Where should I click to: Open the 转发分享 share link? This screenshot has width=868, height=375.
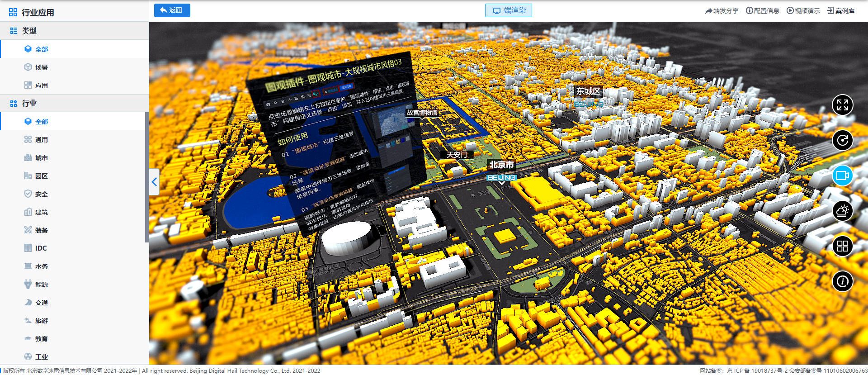click(x=722, y=11)
